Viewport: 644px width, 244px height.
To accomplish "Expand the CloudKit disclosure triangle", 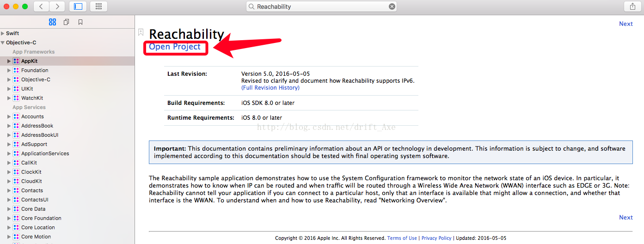I will pos(9,181).
